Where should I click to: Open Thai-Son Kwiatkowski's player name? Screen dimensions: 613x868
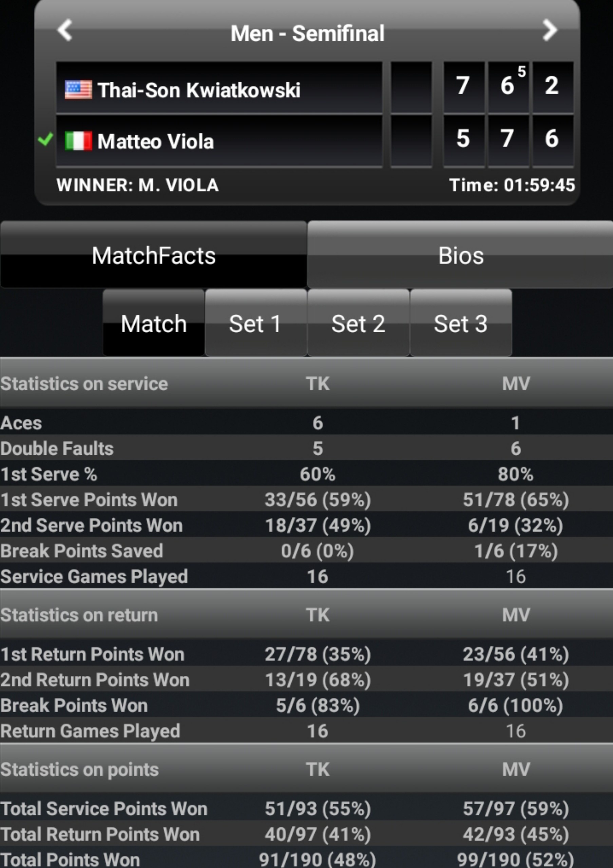pos(199,90)
